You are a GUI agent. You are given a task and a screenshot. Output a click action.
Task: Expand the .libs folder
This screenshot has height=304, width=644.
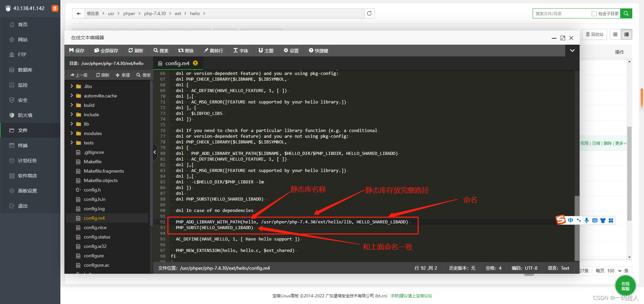[x=71, y=86]
